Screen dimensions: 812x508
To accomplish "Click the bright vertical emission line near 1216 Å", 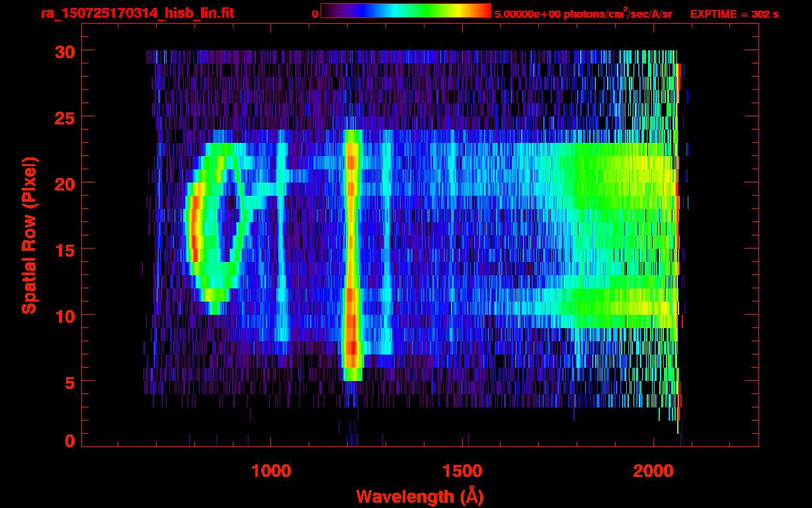I will point(352,255).
